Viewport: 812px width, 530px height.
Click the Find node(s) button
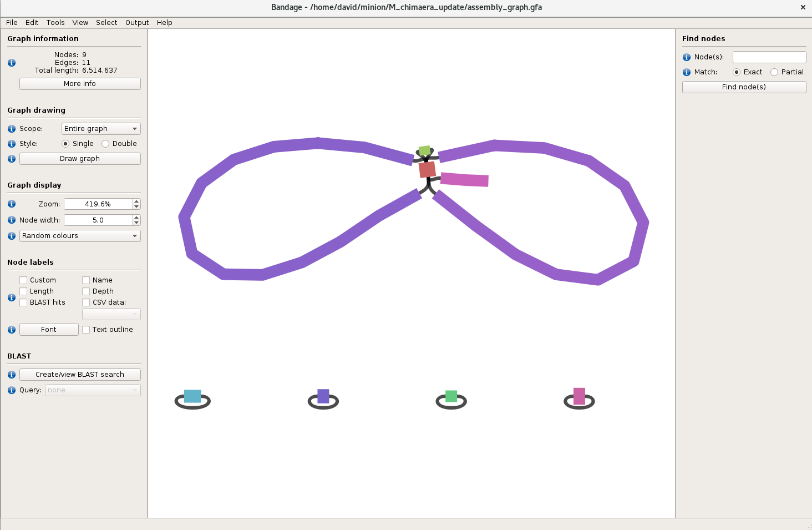point(744,87)
